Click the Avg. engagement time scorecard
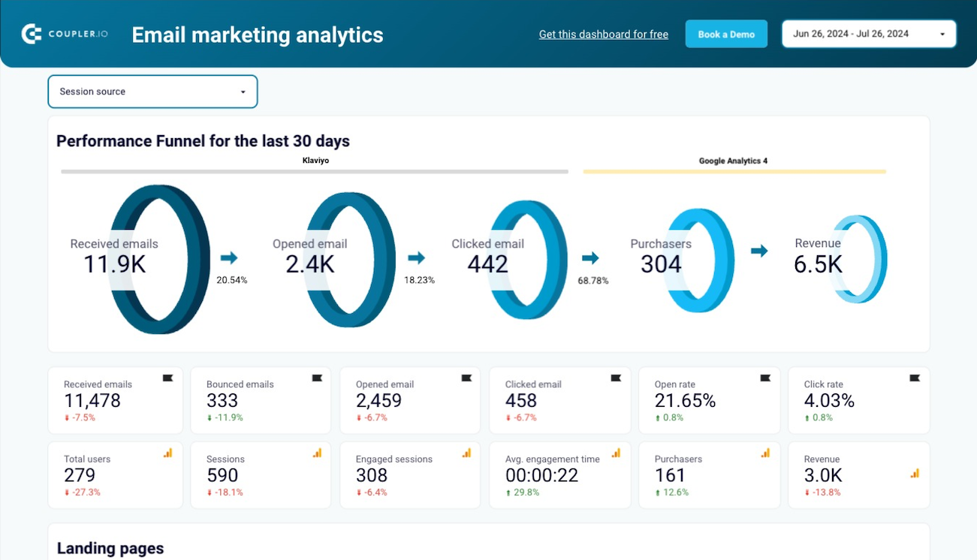Screen dimensions: 977x560 click(x=559, y=474)
